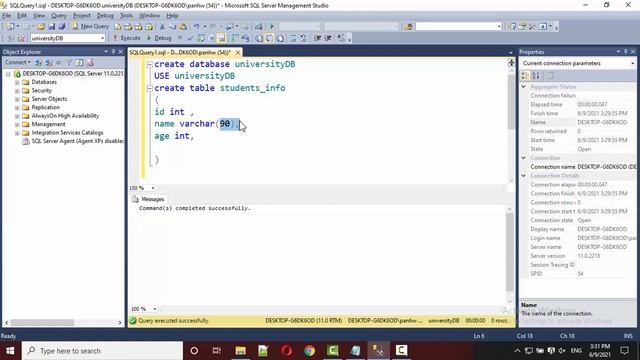Click the Decrease Indent icon
The width and height of the screenshot is (640, 360).
318,38
